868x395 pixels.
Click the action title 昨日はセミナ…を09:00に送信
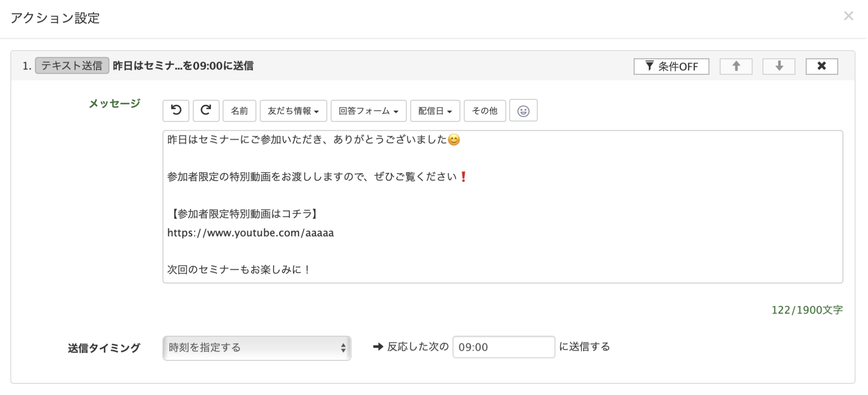click(x=183, y=66)
